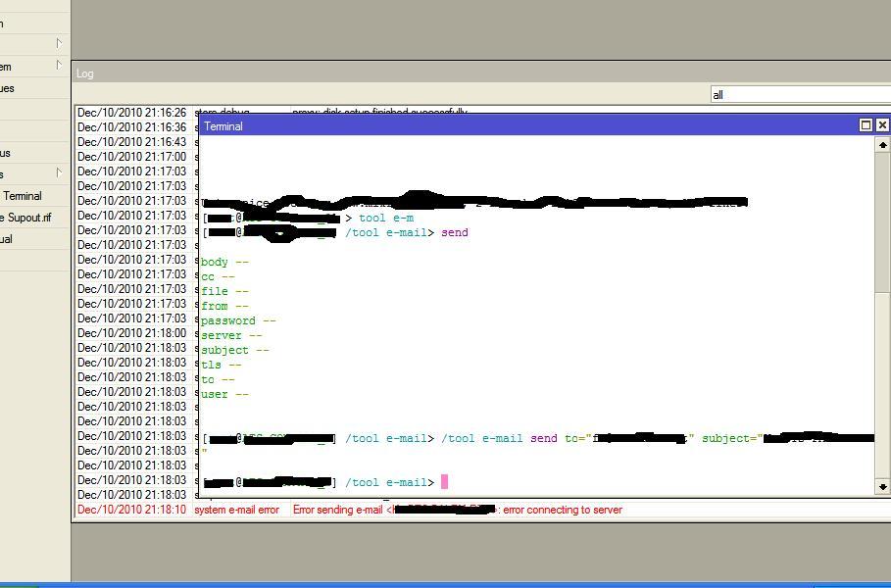Click 'error connecting to server' log message

(563, 510)
